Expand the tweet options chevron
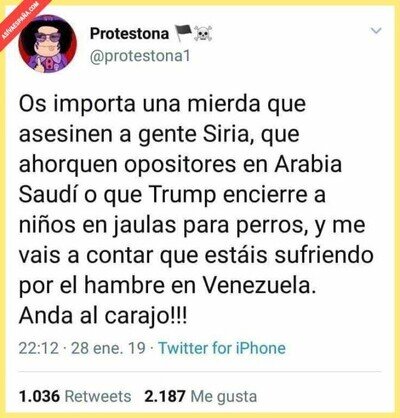 pyautogui.click(x=376, y=31)
